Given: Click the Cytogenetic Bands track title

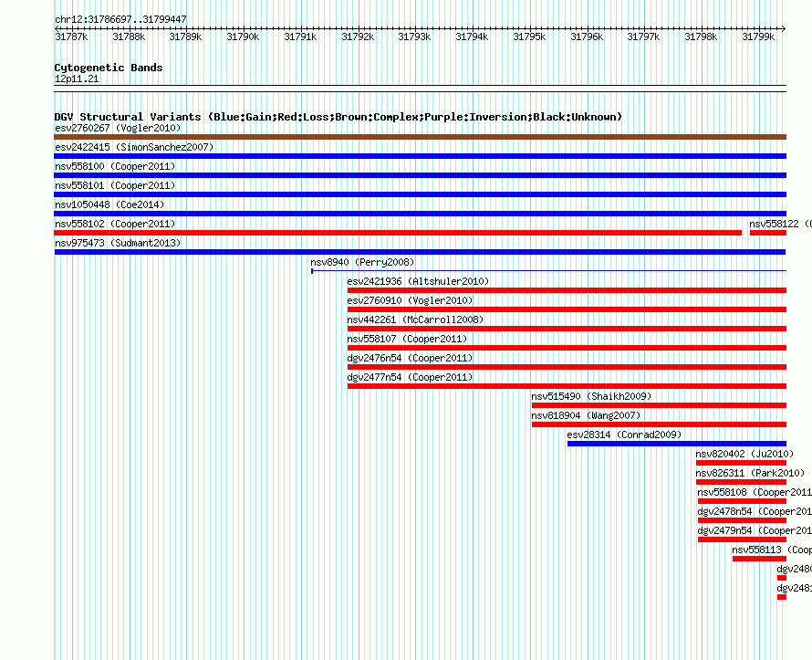Looking at the screenshot, I should [109, 68].
